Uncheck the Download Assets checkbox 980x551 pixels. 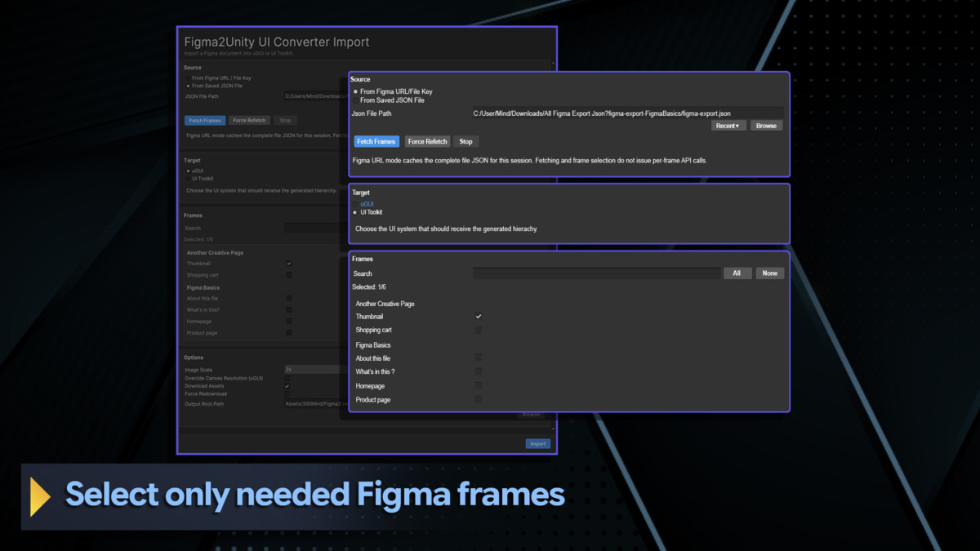(x=287, y=386)
